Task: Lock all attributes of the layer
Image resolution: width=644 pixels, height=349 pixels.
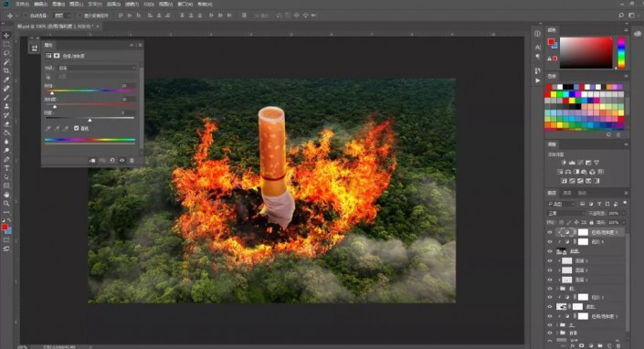Action: tap(591, 222)
